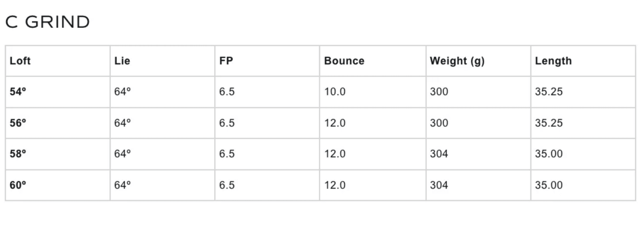Click the Lie column header
This screenshot has height=235, width=644.
pyautogui.click(x=122, y=61)
